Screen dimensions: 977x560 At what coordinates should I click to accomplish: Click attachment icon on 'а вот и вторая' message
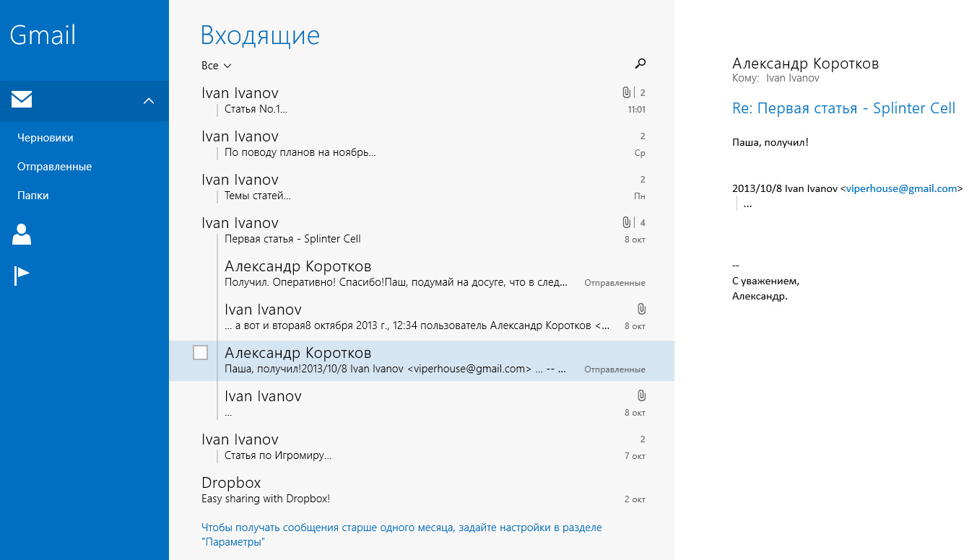(641, 309)
